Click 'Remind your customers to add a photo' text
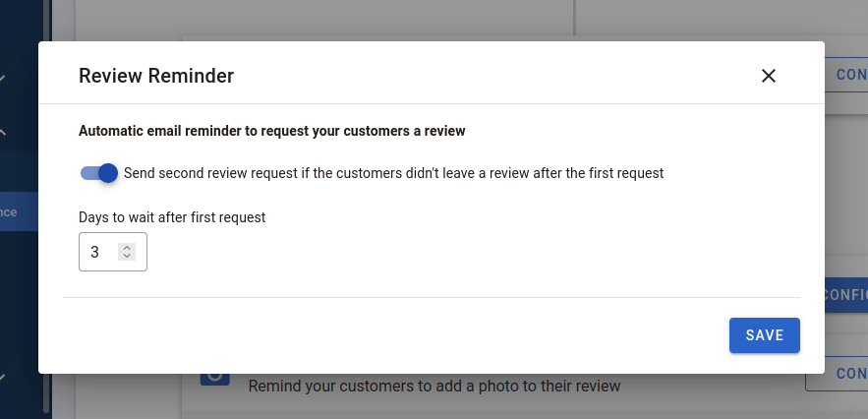The image size is (868, 419). 434,386
